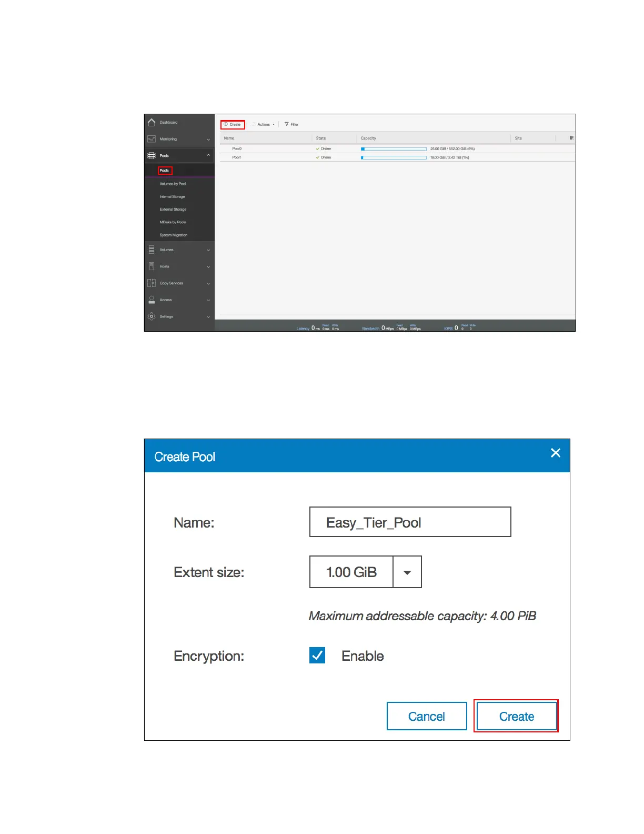Viewport: 644px width, 834px height.
Task: Select MDisks by Pools submenu item
Action: pos(173,222)
